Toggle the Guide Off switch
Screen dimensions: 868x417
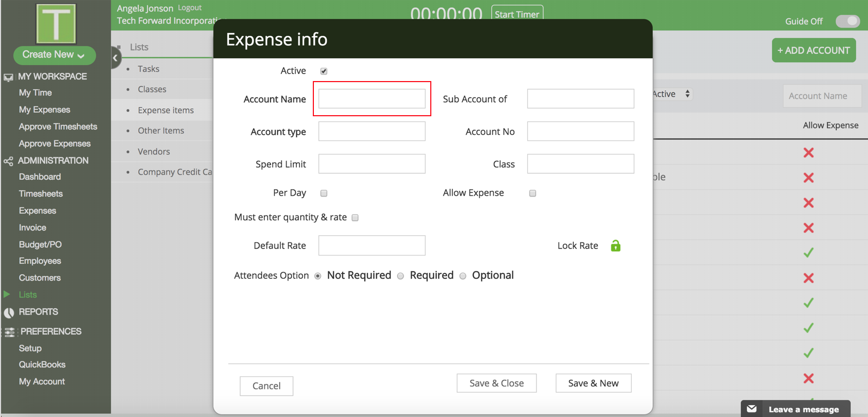[847, 21]
